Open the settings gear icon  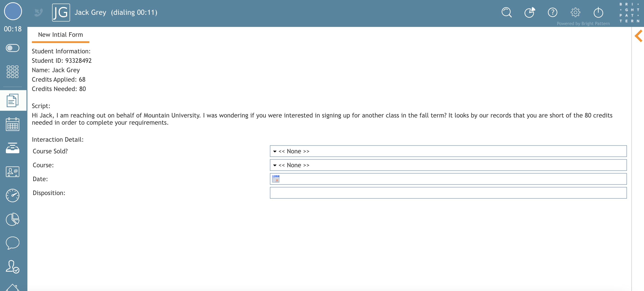click(x=575, y=12)
